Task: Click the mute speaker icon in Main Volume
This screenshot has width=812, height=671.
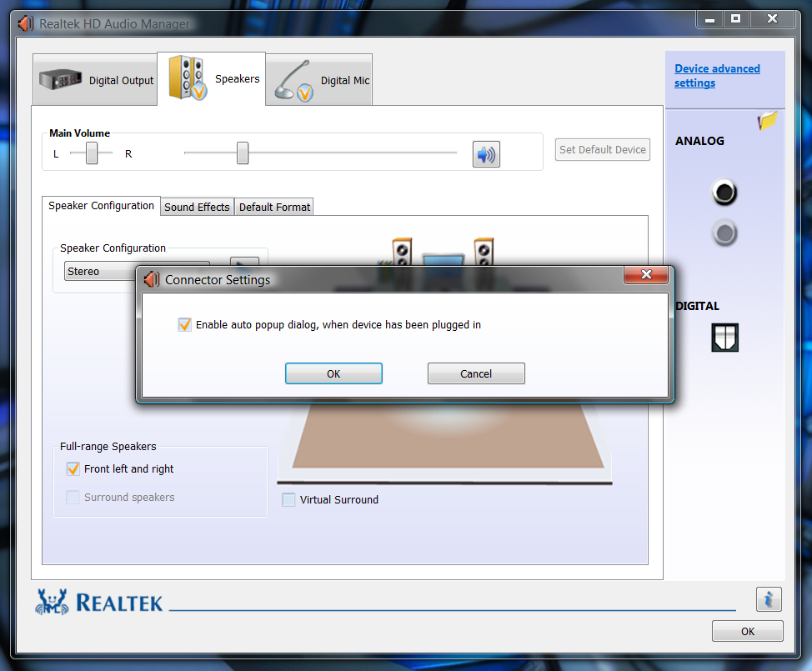Action: click(486, 154)
